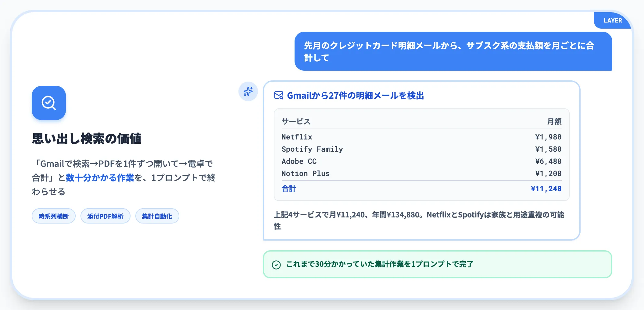The width and height of the screenshot is (644, 310).
Task: Click the total amount ¥11,240
Action: [x=546, y=188]
